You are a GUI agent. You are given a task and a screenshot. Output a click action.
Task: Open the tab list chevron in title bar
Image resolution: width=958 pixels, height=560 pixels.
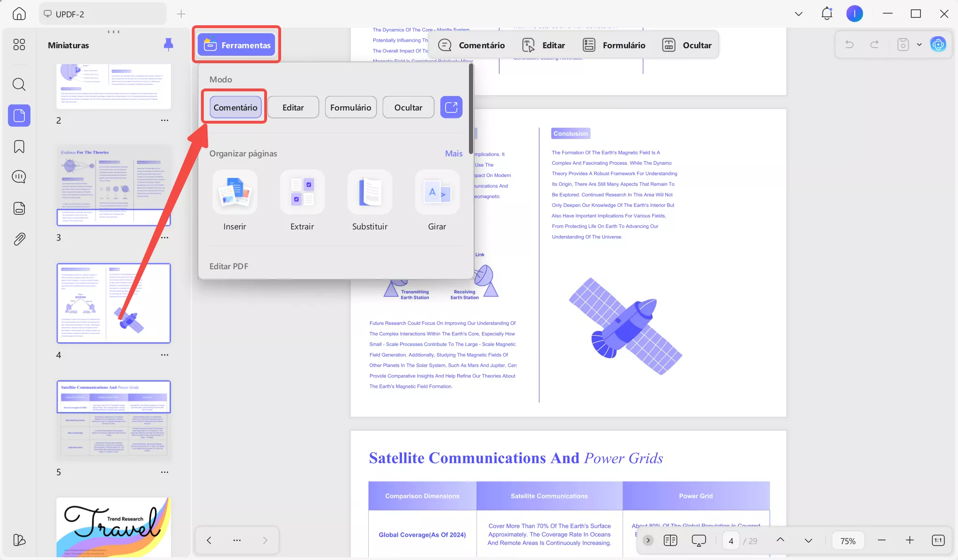tap(799, 14)
